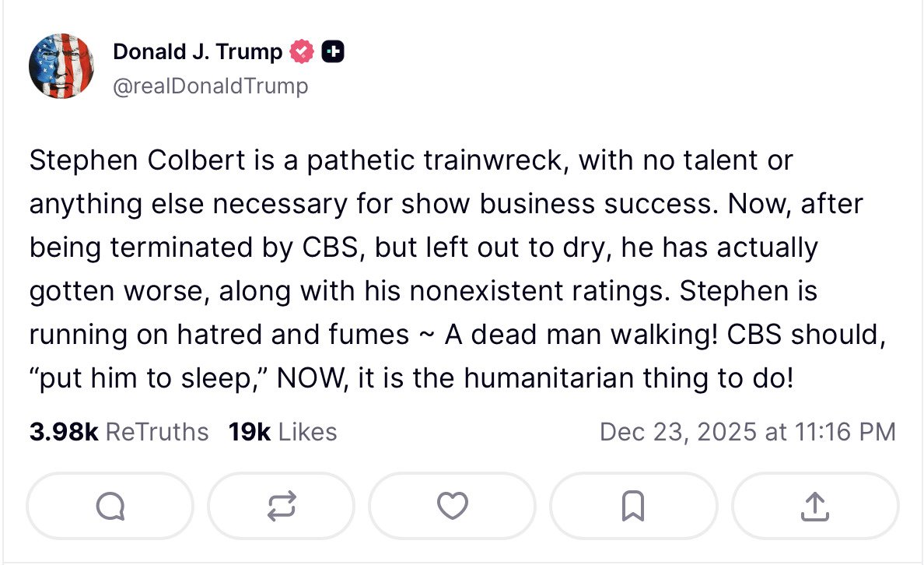Click the red verified checkmark badge
Screen dimensions: 924x565
click(302, 52)
